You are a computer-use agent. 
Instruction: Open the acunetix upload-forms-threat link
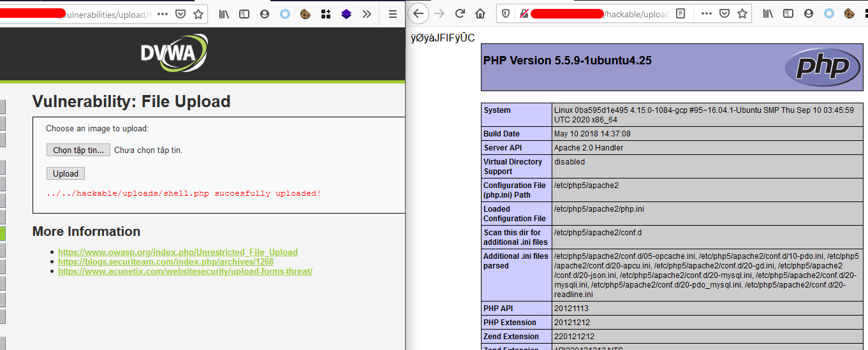pos(186,271)
